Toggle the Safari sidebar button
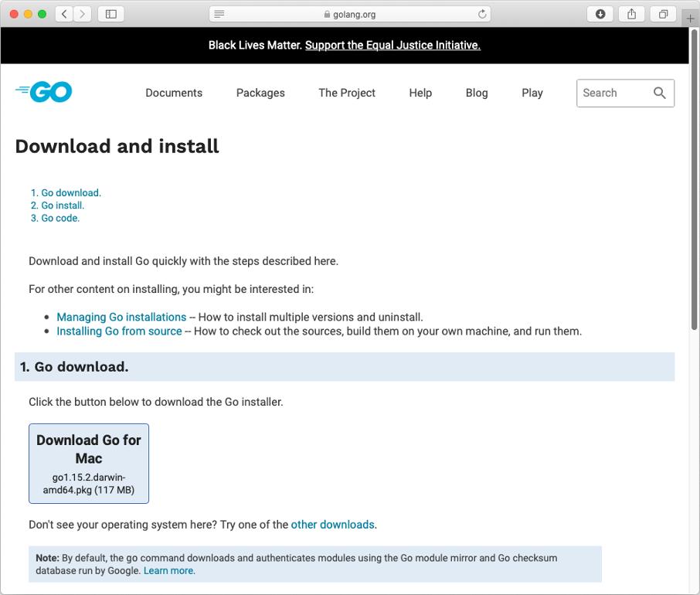Screen dimensions: 700x595 coord(110,14)
